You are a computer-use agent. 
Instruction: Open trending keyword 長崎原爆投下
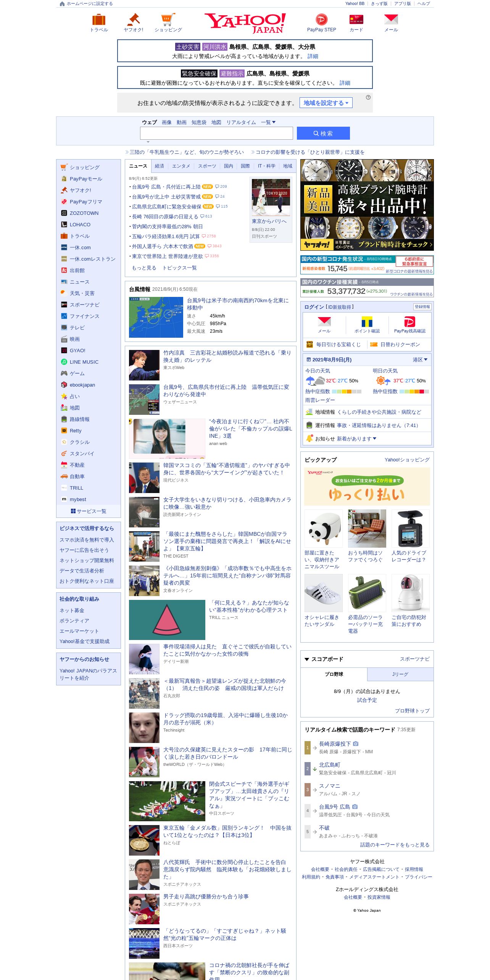coord(335,744)
